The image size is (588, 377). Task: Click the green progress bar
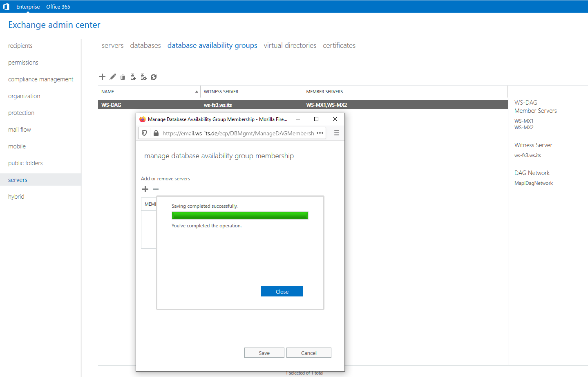[x=240, y=215]
